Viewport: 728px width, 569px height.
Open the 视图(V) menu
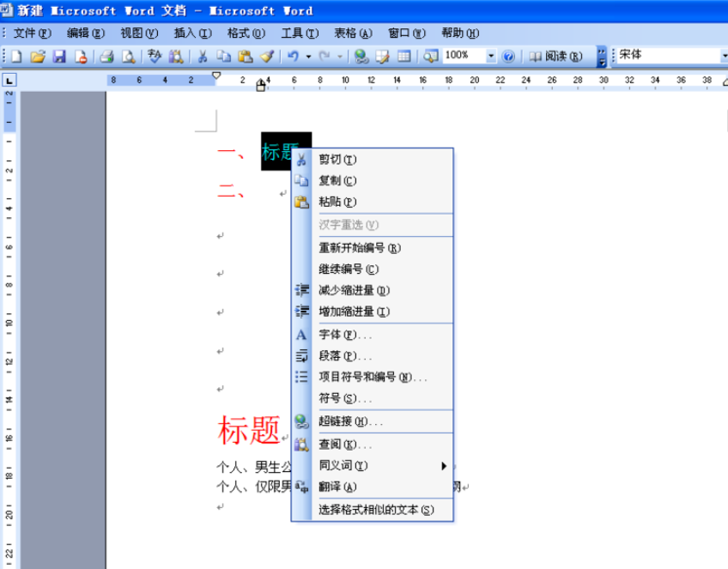(x=139, y=33)
